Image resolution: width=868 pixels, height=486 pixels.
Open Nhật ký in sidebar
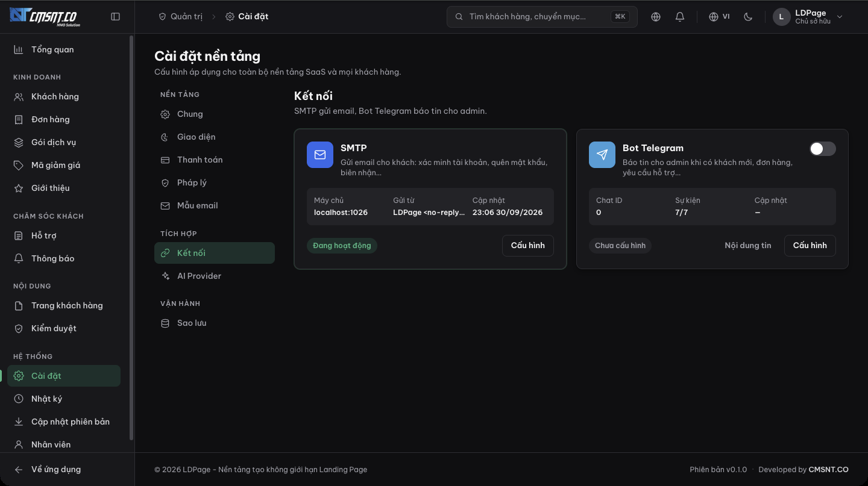[x=64, y=399]
